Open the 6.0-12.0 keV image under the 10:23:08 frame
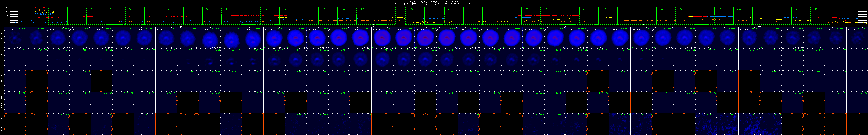 click(231, 59)
